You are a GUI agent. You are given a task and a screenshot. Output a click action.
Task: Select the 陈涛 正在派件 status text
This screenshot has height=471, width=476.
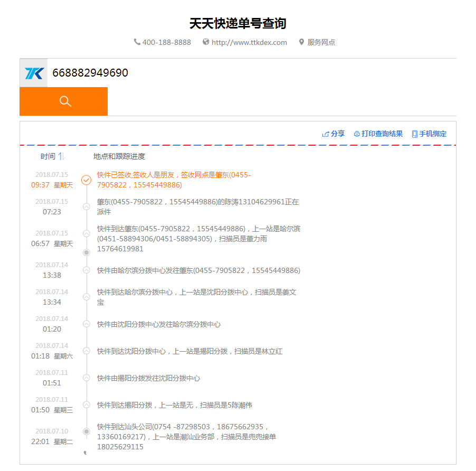(x=198, y=207)
